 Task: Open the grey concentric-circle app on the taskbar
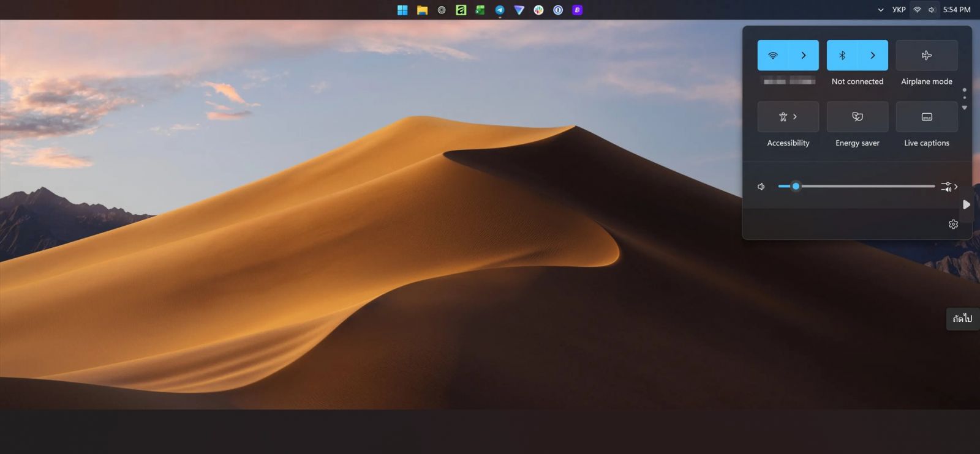tap(442, 10)
